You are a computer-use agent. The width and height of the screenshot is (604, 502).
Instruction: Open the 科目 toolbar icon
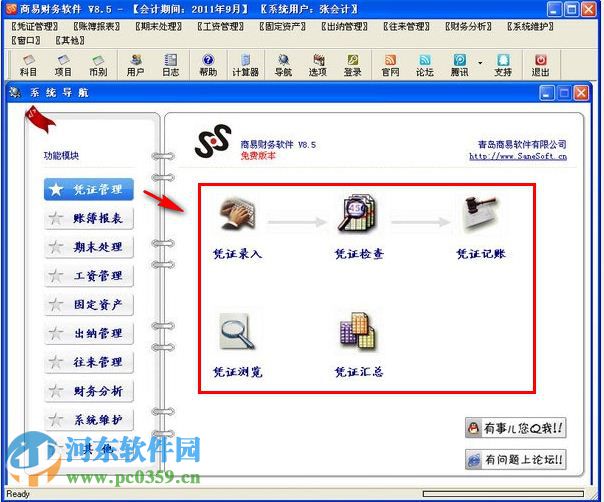pos(28,65)
